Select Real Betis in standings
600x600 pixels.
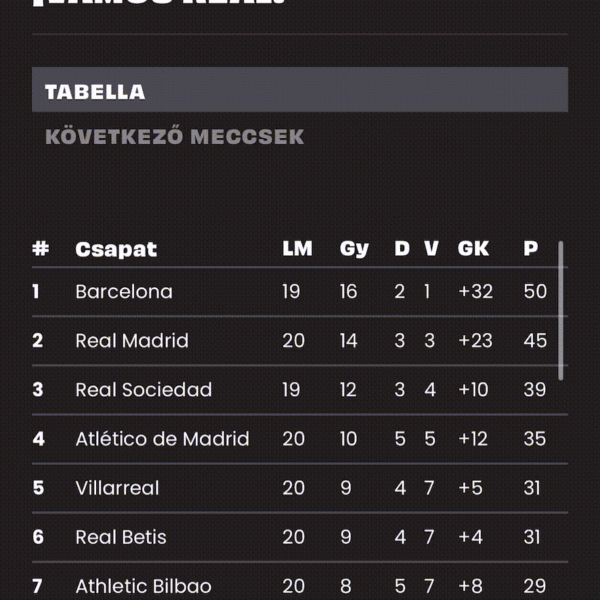coord(121,537)
